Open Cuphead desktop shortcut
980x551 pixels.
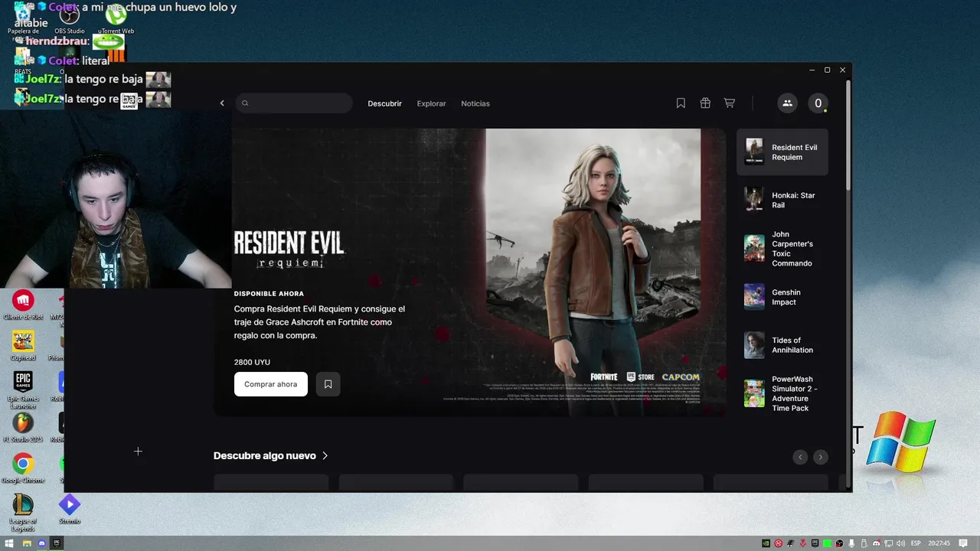[23, 346]
